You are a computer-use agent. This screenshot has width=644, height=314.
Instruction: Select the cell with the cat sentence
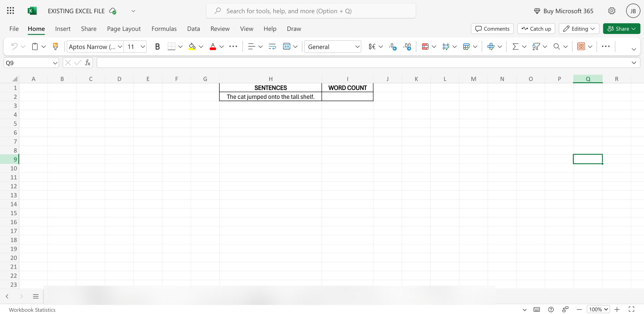(x=270, y=97)
